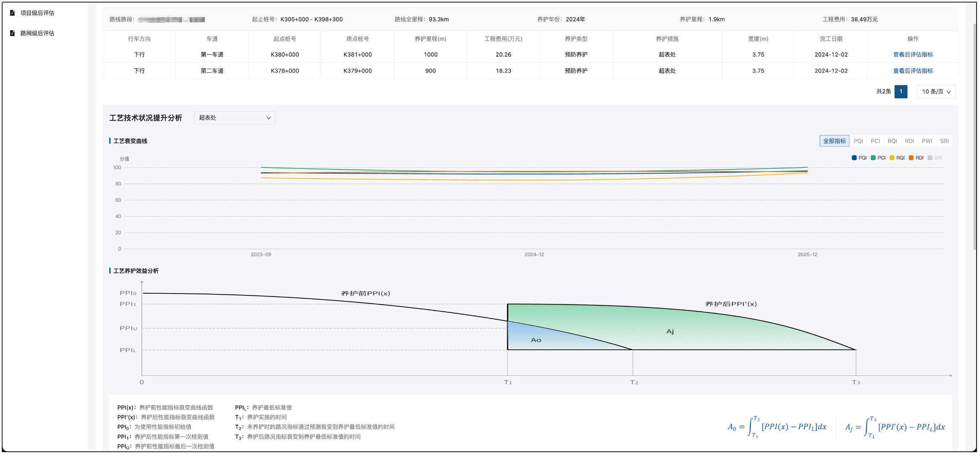This screenshot has width=980, height=456.
Task: Select the PCI indicator tab
Action: [875, 141]
